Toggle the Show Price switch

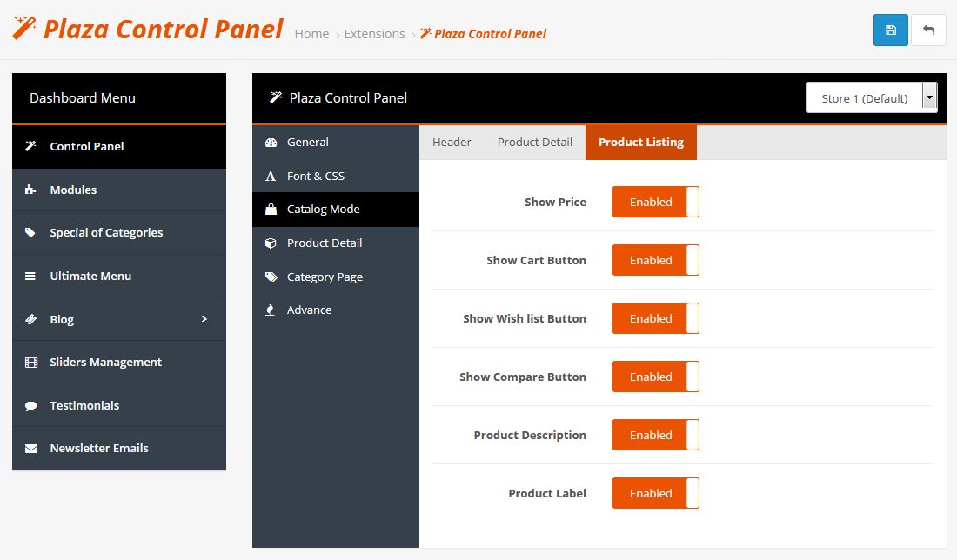655,202
